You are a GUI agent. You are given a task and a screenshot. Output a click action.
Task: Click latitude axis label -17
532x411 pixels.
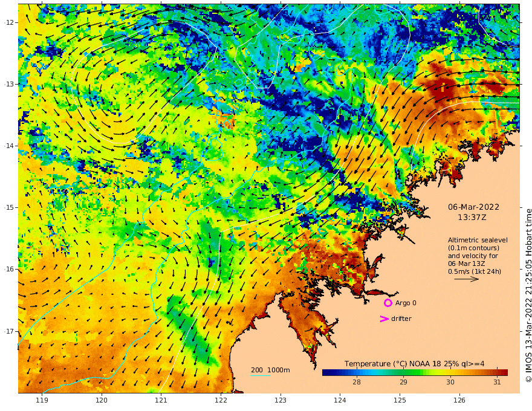[x=8, y=331]
